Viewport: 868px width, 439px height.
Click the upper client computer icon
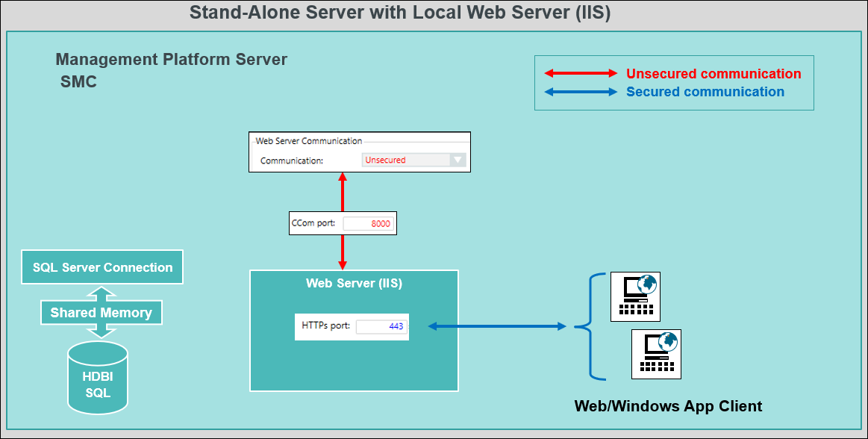click(x=635, y=296)
